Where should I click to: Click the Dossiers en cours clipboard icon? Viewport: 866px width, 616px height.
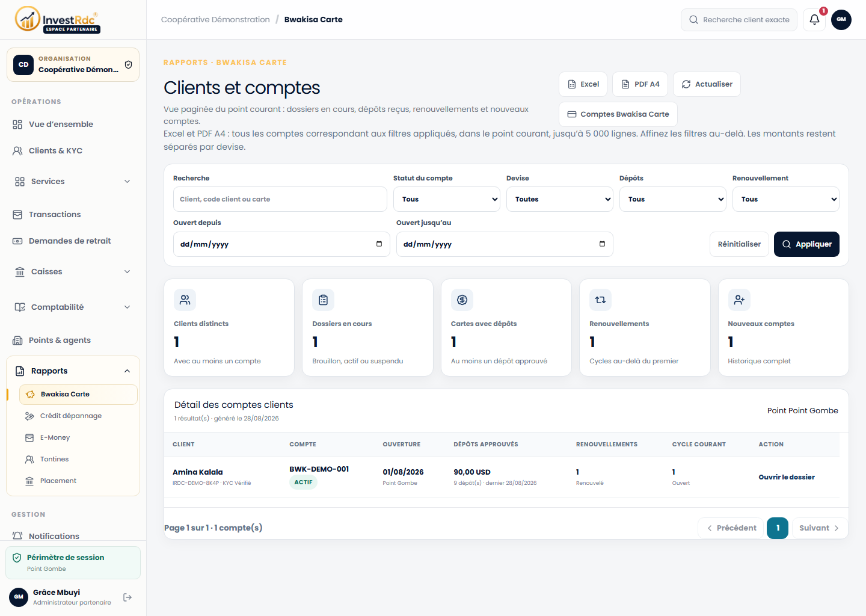coord(323,300)
